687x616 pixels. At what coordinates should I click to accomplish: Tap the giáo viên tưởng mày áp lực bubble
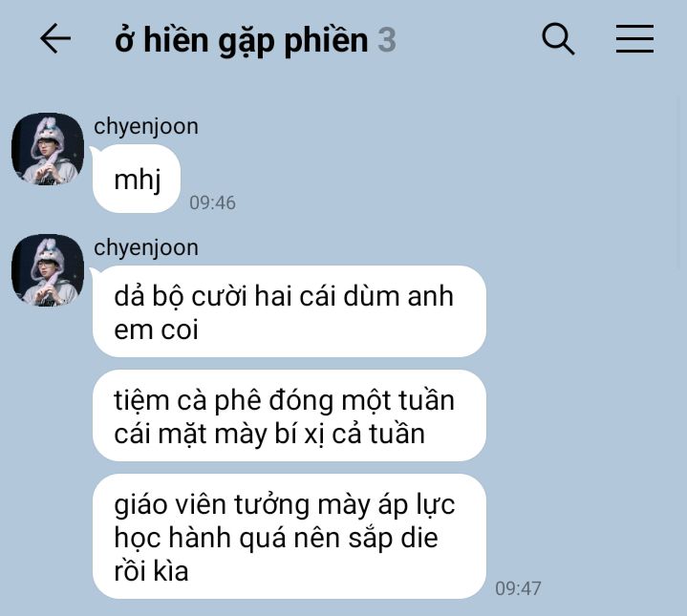click(x=290, y=537)
